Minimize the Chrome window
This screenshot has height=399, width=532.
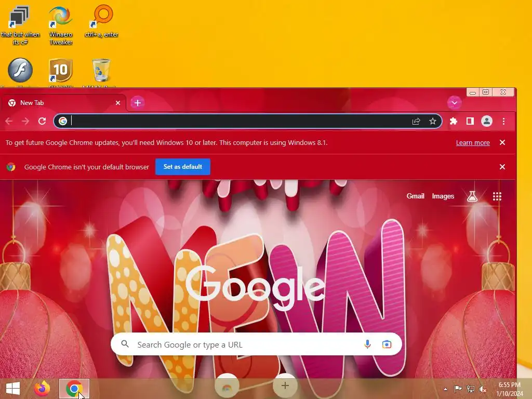(473, 92)
